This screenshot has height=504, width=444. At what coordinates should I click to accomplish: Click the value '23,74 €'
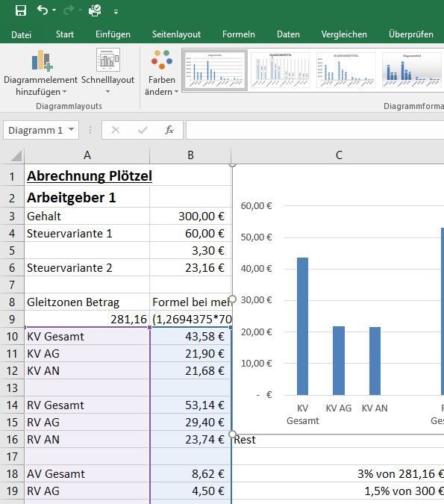(204, 440)
